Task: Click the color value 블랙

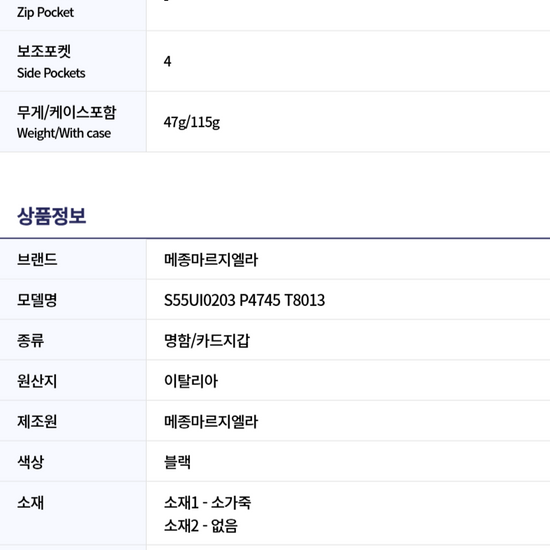Action: click(177, 462)
